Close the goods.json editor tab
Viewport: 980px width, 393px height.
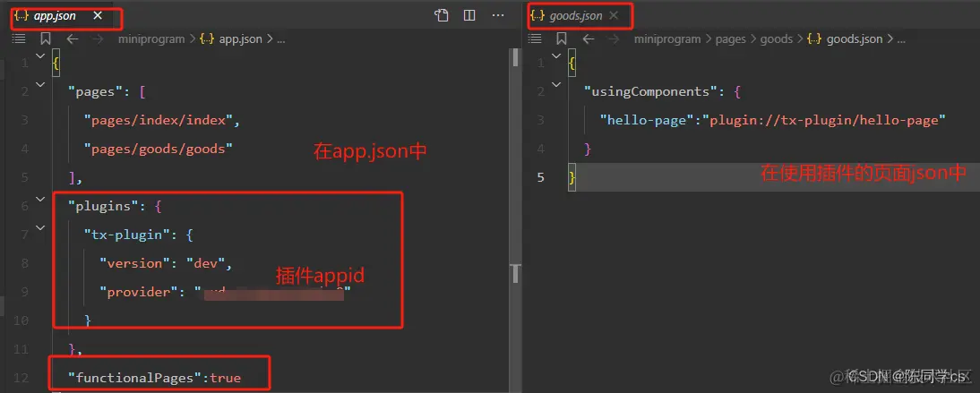(613, 16)
